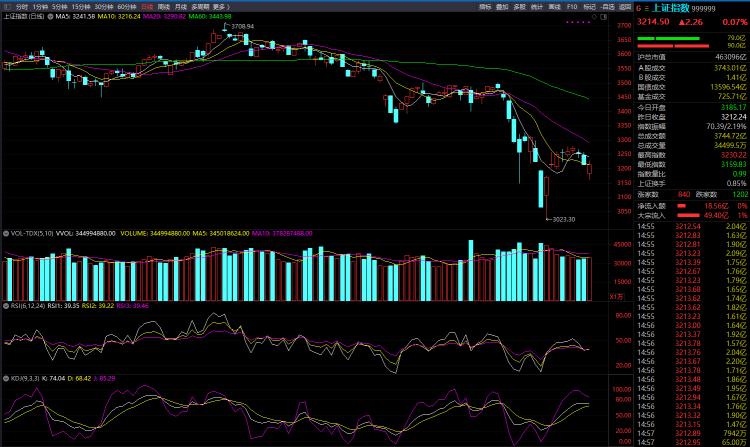The height and width of the screenshot is (447, 750).
Task: Click the 涨家数 count 840
Action: [684, 194]
